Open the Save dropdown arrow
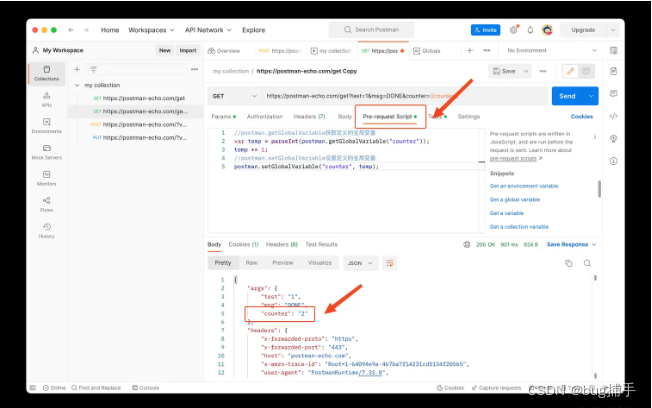Screen dimensions: 652x408 point(526,71)
